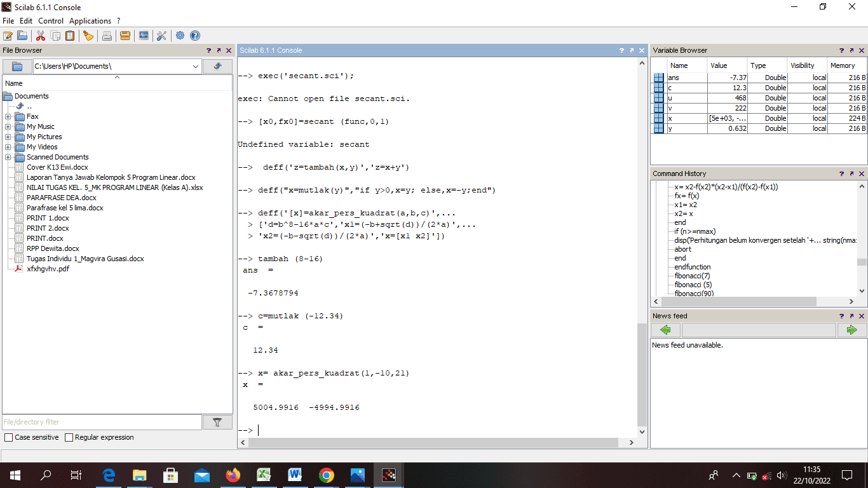Image resolution: width=868 pixels, height=488 pixels.
Task: Click the Print toolbar icon
Action: [107, 36]
